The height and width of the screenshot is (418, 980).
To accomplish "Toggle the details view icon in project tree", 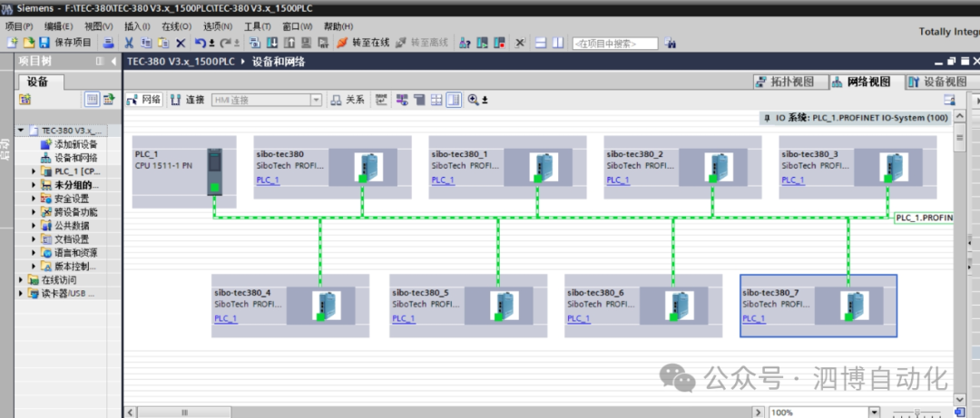I will pyautogui.click(x=93, y=99).
